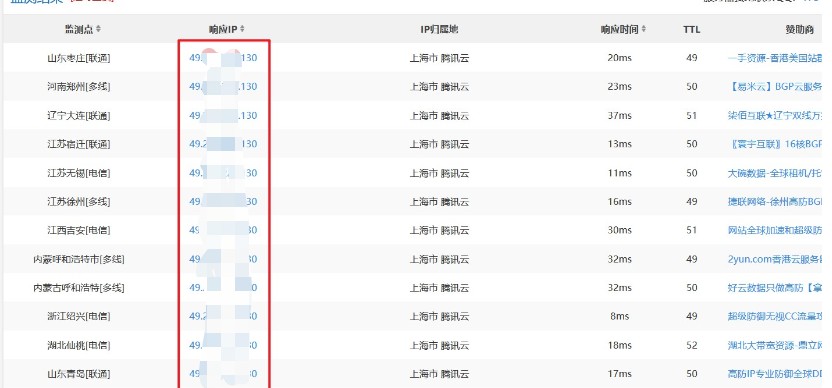Screen dimensions: 832x388
Task: Open sponsor link 大碗数据-全球租机
Action: (775, 173)
